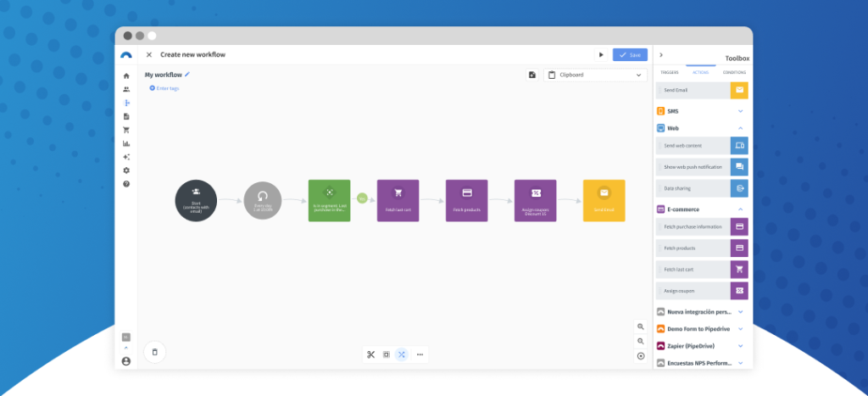868x396 pixels.
Task: Expand the SMS actions section
Action: click(x=740, y=111)
